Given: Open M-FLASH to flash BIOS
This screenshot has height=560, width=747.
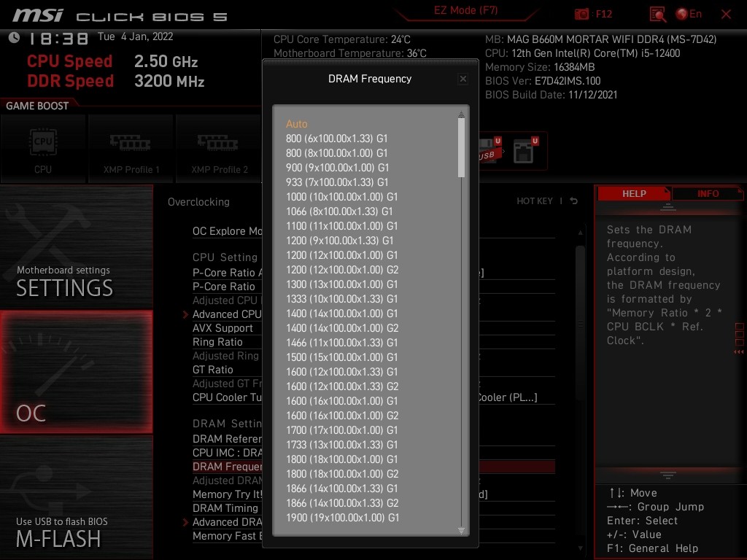Looking at the screenshot, I should point(76,497).
